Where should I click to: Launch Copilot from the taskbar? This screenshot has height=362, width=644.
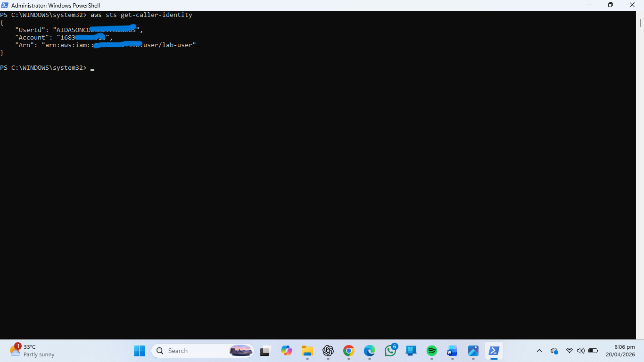287,351
